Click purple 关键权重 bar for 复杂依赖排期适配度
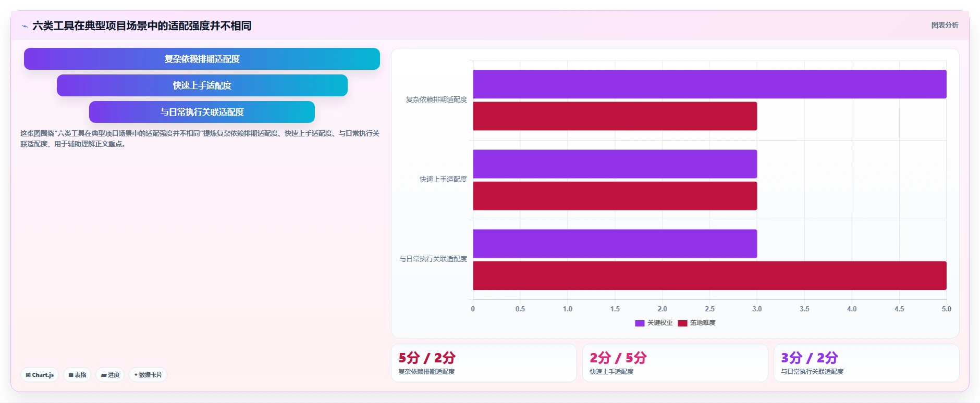 pyautogui.click(x=709, y=84)
